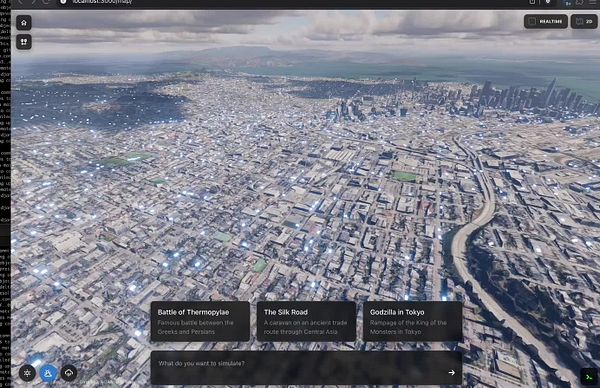Switch to the 2D map view
Viewport: 600px width, 388px height.
pos(584,21)
